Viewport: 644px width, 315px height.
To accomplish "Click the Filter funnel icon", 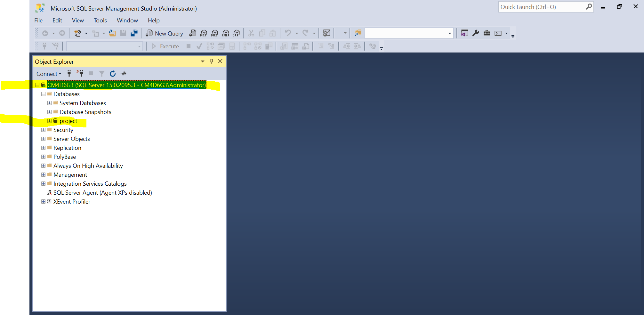I will pos(101,74).
